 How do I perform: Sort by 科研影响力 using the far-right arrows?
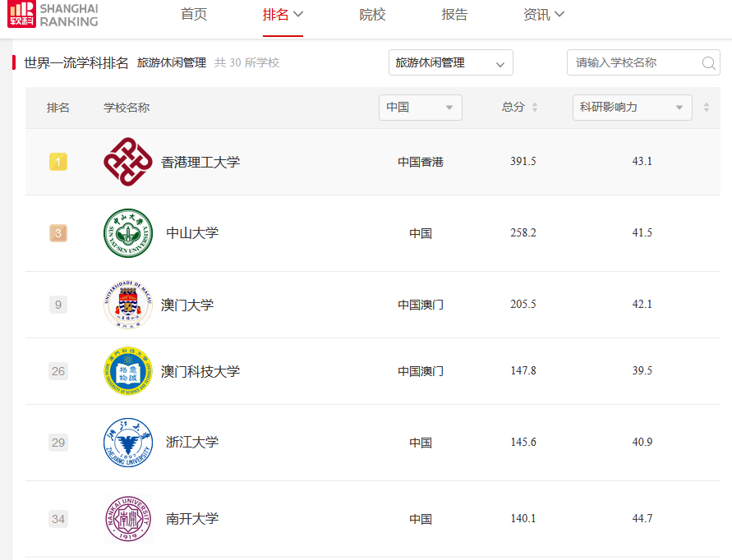[x=707, y=108]
